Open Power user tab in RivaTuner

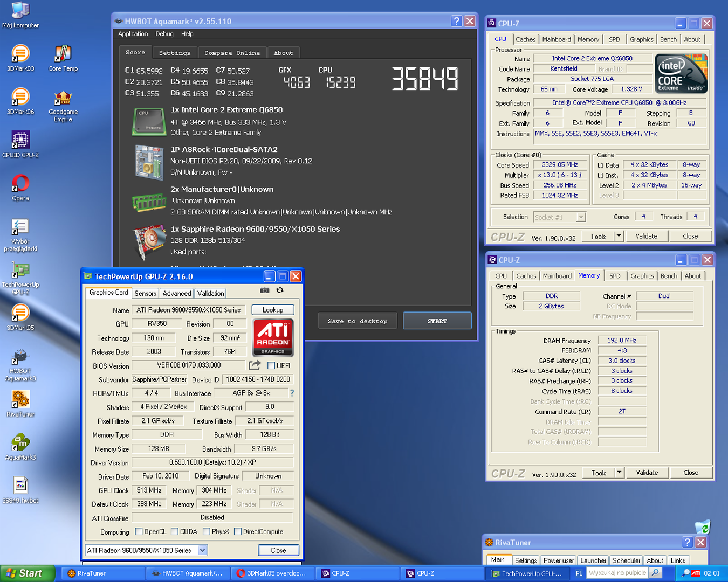tap(559, 560)
